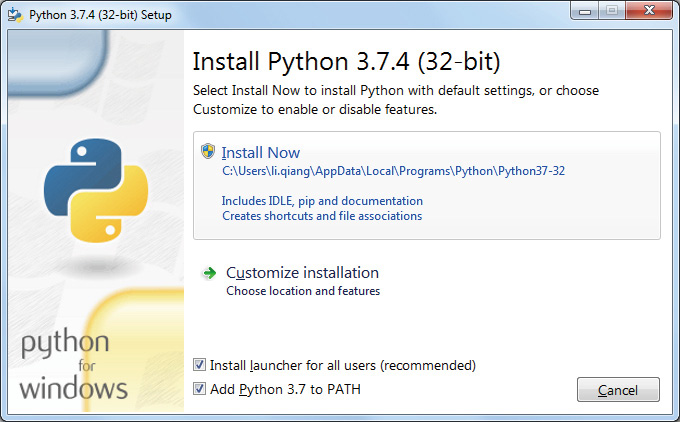This screenshot has height=422, width=680.
Task: Open Customize installation option
Action: click(x=302, y=273)
